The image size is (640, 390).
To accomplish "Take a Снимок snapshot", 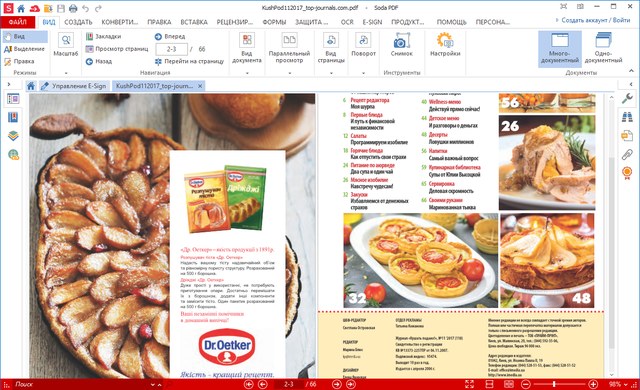I will 402,45.
